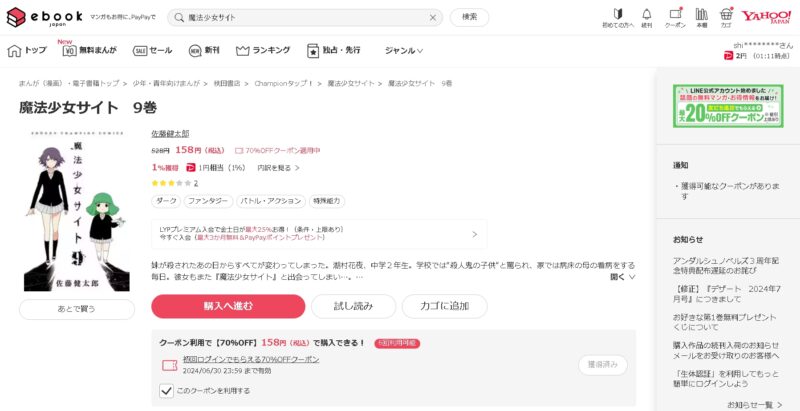Open the カゴ shopping basket icon
The height and width of the screenshot is (411, 800).
coord(725,16)
